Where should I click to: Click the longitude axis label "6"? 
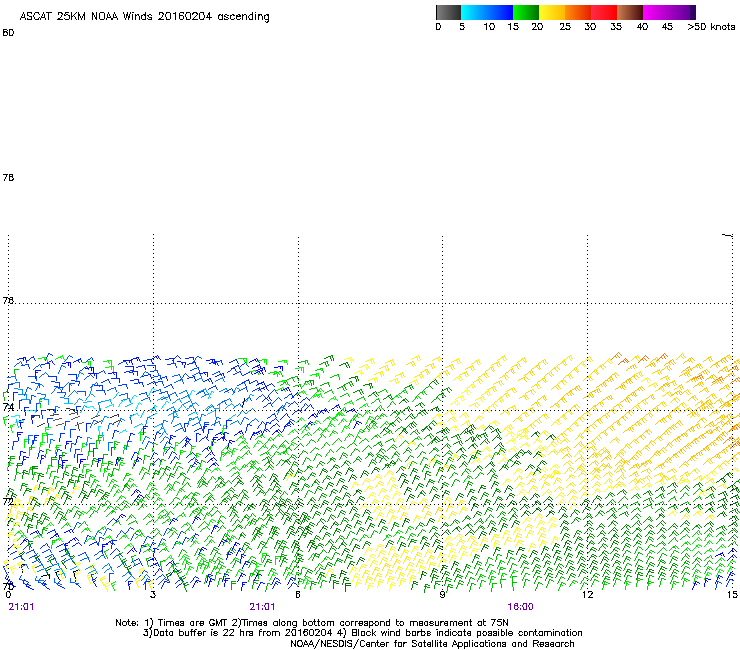click(x=298, y=594)
